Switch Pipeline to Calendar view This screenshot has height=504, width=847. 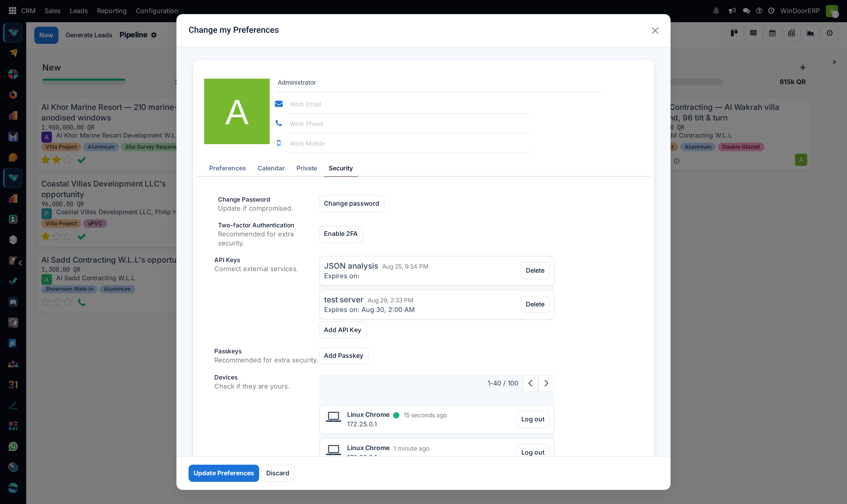click(x=772, y=33)
